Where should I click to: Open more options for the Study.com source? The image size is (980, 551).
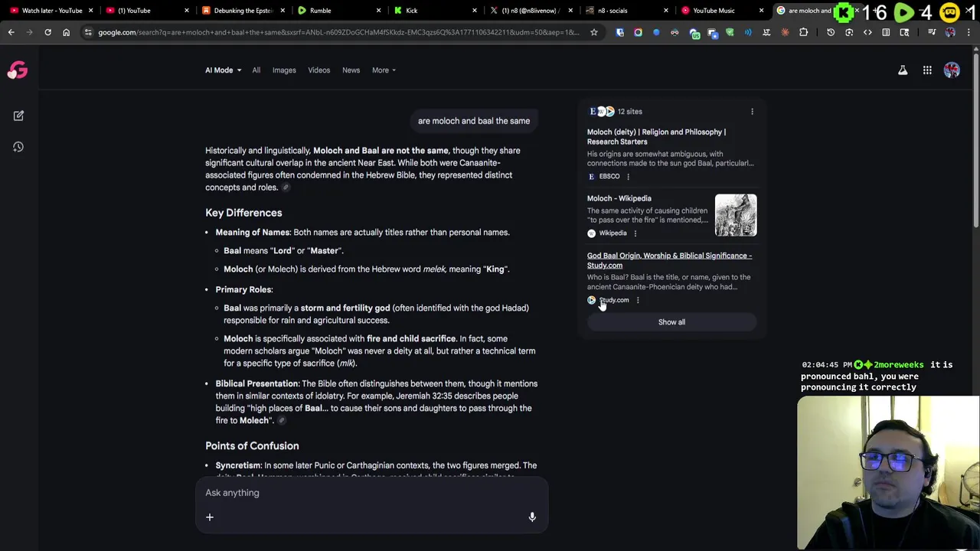point(638,300)
